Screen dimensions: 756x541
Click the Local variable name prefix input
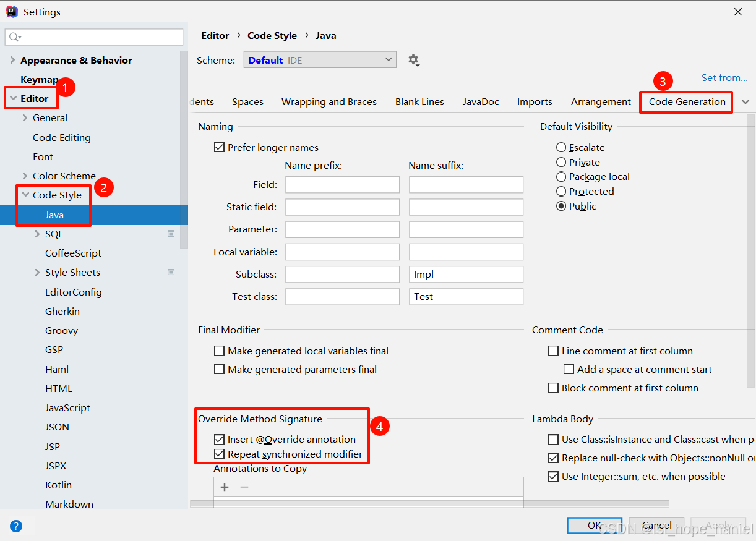coord(342,252)
